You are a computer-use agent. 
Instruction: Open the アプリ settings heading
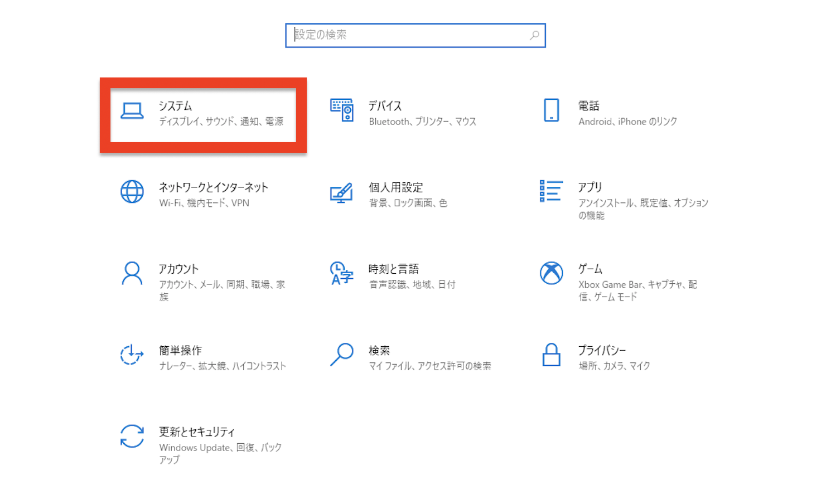(590, 187)
